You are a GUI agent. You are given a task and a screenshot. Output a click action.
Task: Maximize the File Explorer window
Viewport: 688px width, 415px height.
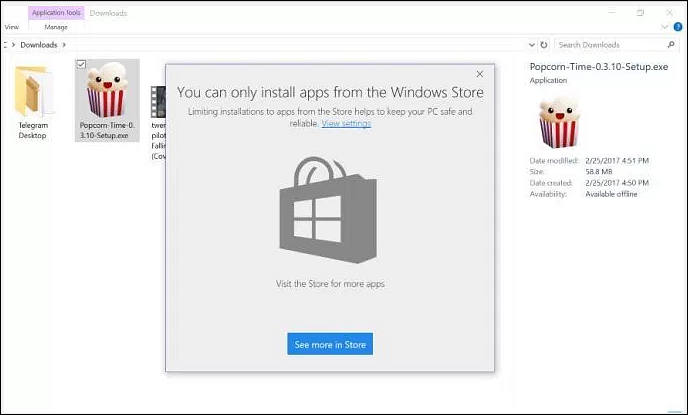640,13
